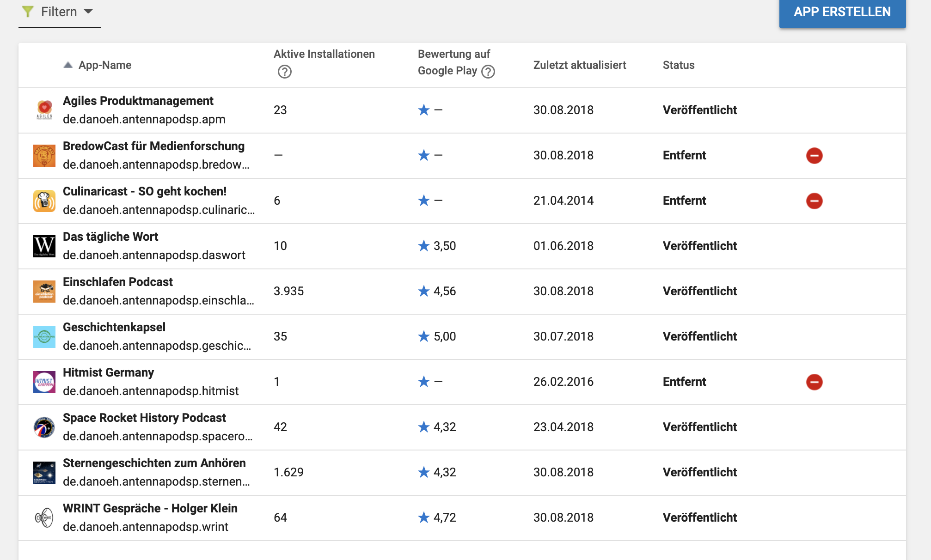
Task: Open the Hitmist Germany app name
Action: click(x=109, y=372)
